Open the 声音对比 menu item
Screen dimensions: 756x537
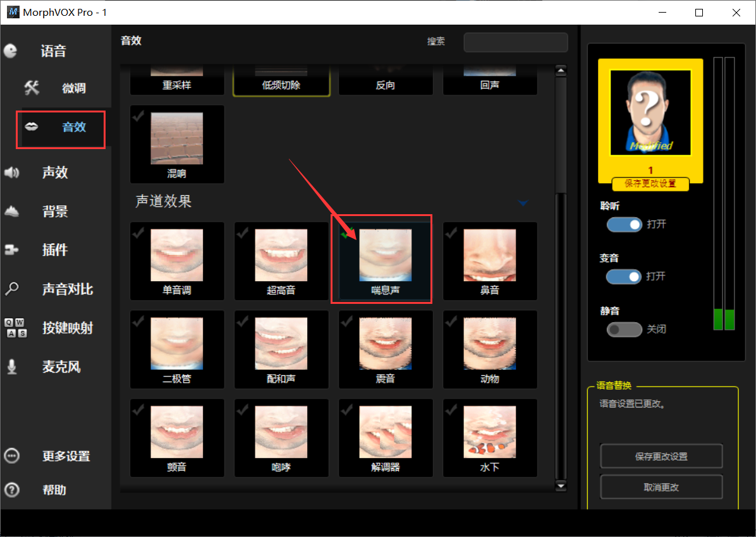click(68, 289)
